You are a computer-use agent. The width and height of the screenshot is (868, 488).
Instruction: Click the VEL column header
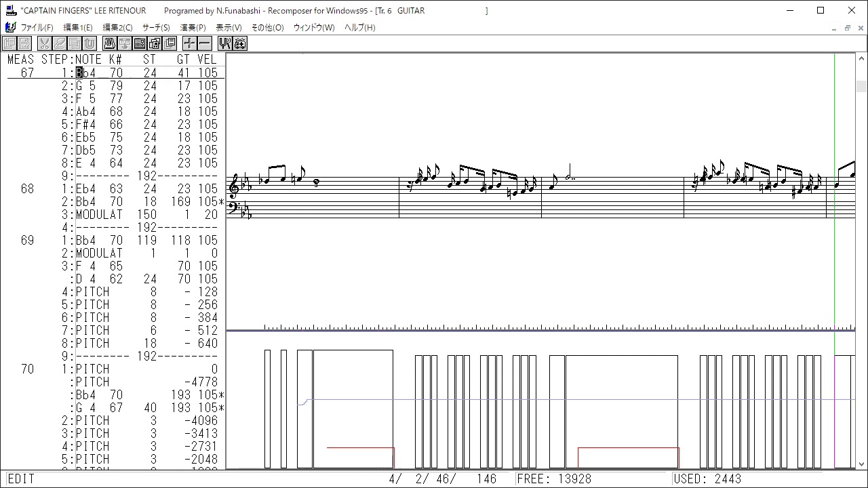click(208, 59)
